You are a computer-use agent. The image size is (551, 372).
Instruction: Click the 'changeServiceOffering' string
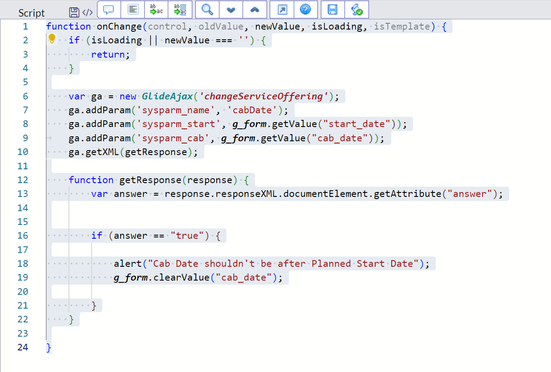pos(264,96)
